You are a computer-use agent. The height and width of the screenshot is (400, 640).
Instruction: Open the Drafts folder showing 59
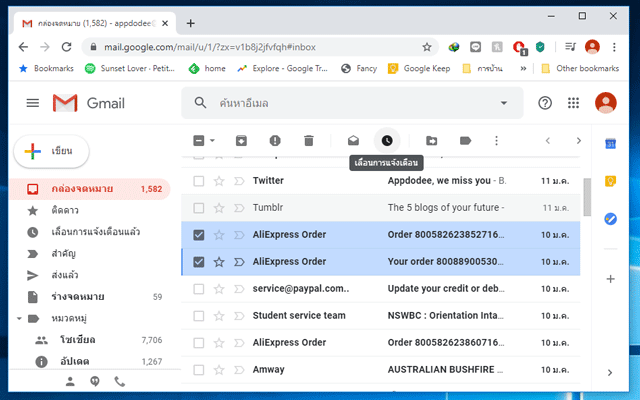[89, 297]
